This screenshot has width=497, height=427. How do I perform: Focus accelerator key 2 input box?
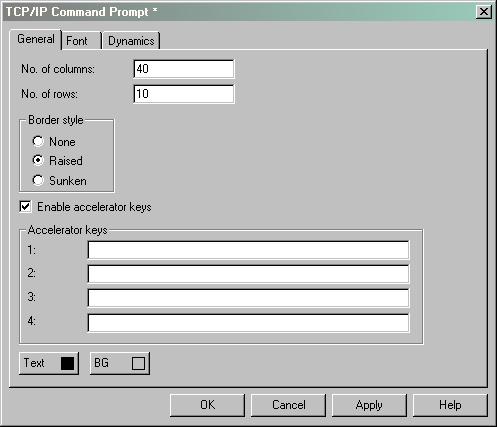pos(248,274)
